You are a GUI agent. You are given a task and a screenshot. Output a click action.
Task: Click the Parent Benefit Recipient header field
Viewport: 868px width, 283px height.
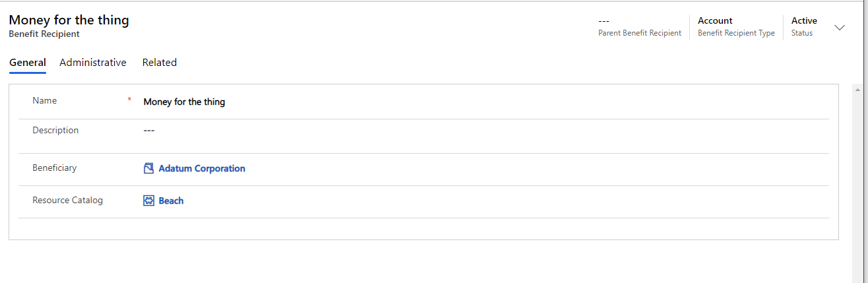click(x=639, y=27)
